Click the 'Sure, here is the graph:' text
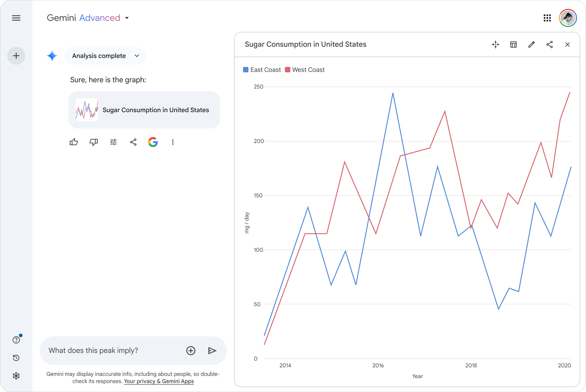The image size is (586, 392). [x=108, y=80]
